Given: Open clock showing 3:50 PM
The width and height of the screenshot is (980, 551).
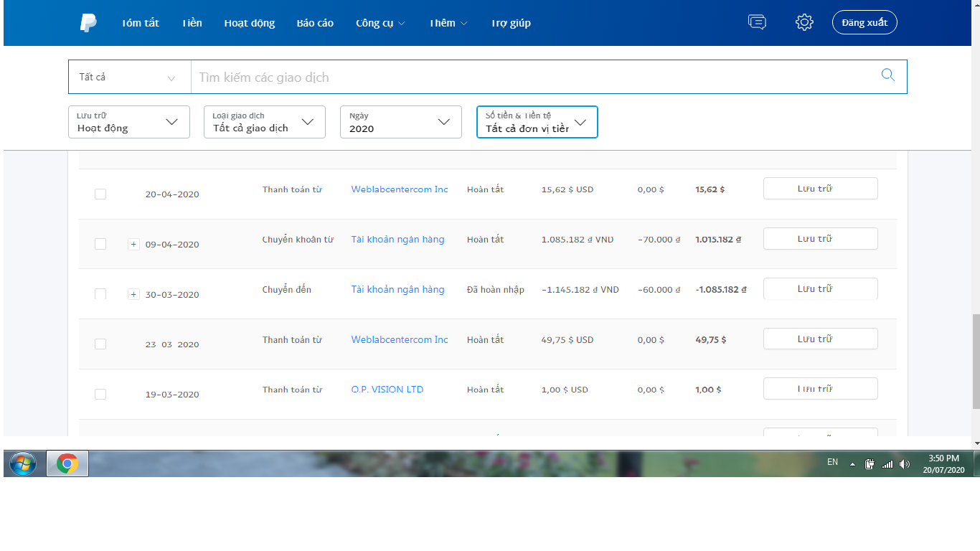Looking at the screenshot, I should click(943, 463).
